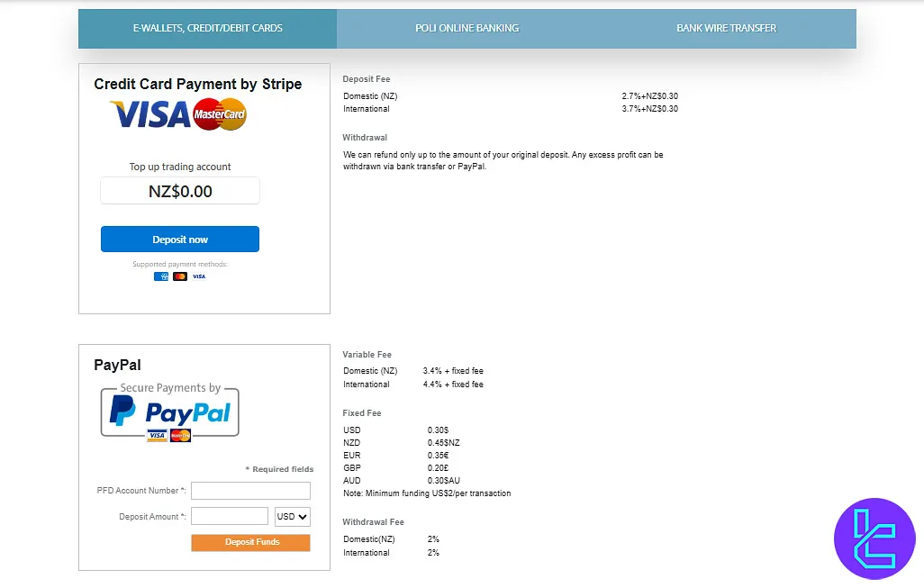The height and width of the screenshot is (588, 924).
Task: Click the blue Deposit now button
Action: pos(180,240)
